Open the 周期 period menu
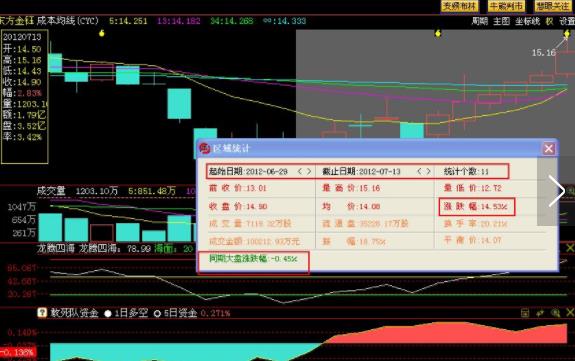This screenshot has height=361, width=575. point(480,21)
